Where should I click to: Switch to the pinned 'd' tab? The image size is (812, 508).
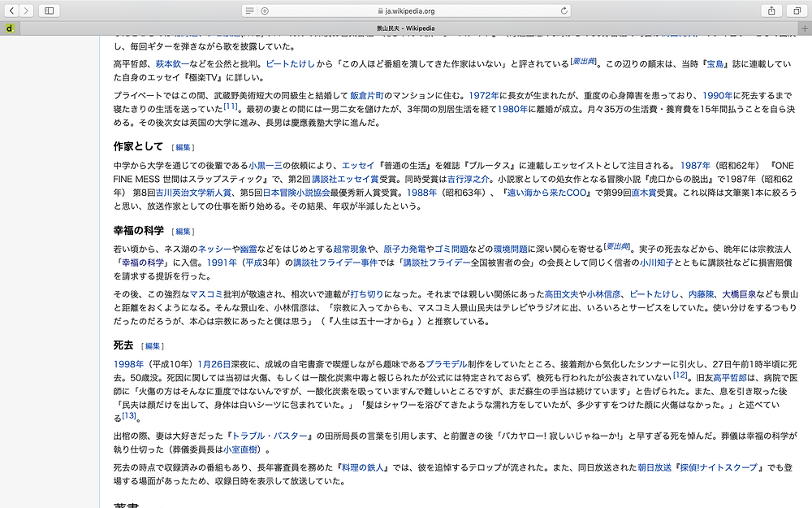10,28
